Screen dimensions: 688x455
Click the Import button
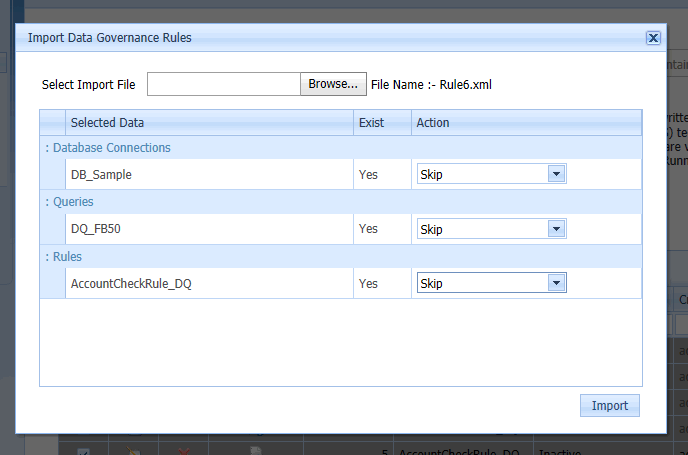coord(609,405)
